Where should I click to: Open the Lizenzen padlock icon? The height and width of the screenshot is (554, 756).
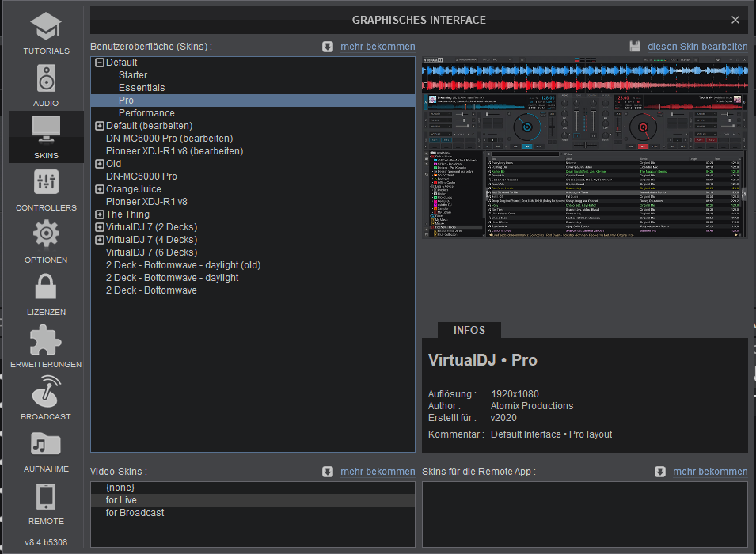[x=46, y=286]
